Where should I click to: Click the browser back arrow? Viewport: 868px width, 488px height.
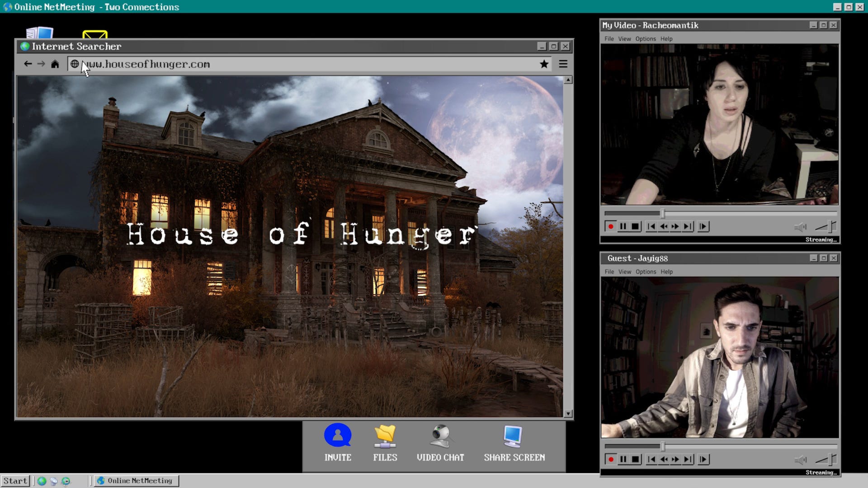click(x=28, y=64)
